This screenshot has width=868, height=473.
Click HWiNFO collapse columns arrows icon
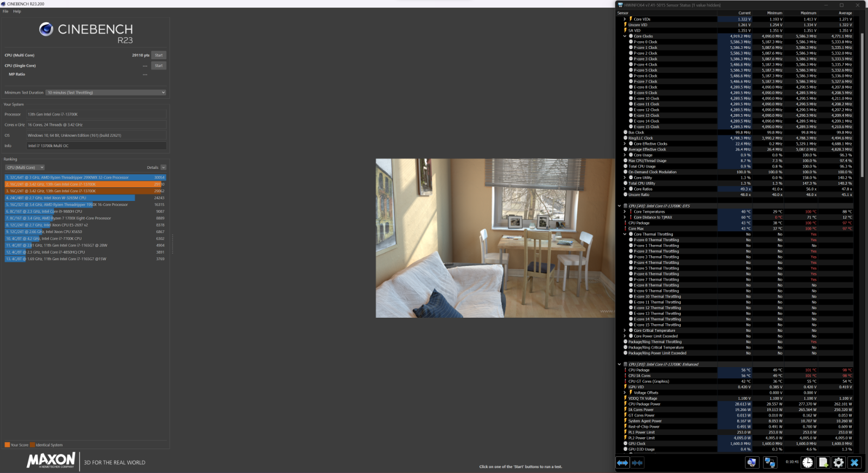click(x=637, y=463)
